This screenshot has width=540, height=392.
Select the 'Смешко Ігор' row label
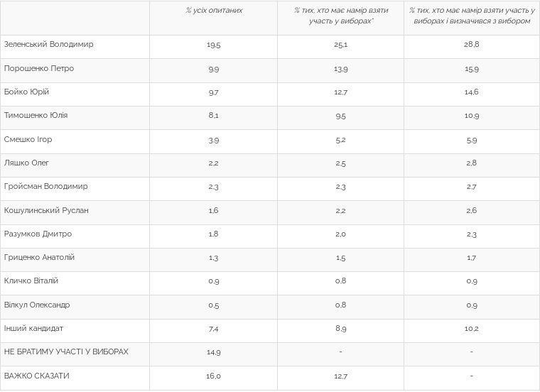tap(28, 140)
